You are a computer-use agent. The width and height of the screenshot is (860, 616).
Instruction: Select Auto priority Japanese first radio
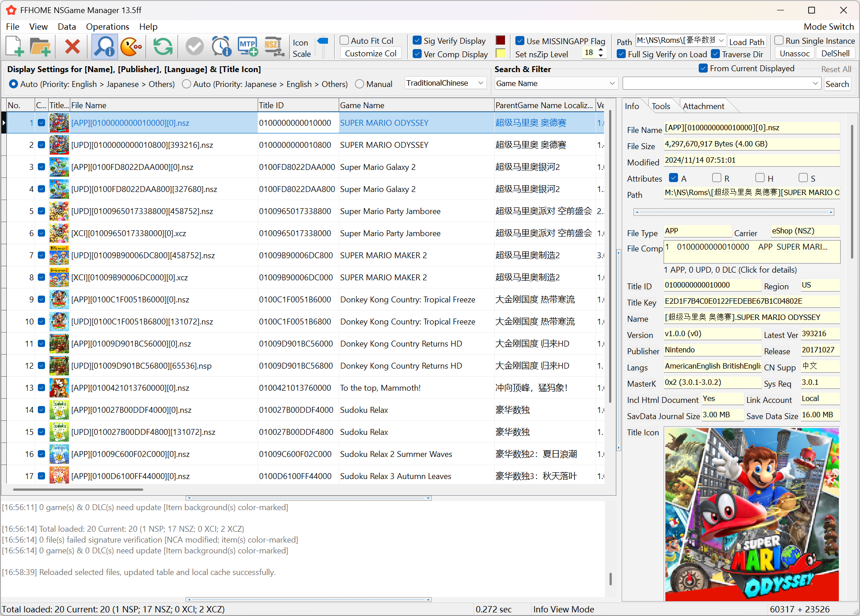(187, 84)
